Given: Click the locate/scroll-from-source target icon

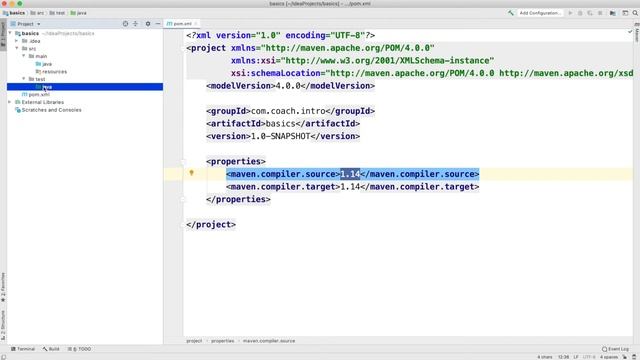Looking at the screenshot, I should tap(125, 24).
